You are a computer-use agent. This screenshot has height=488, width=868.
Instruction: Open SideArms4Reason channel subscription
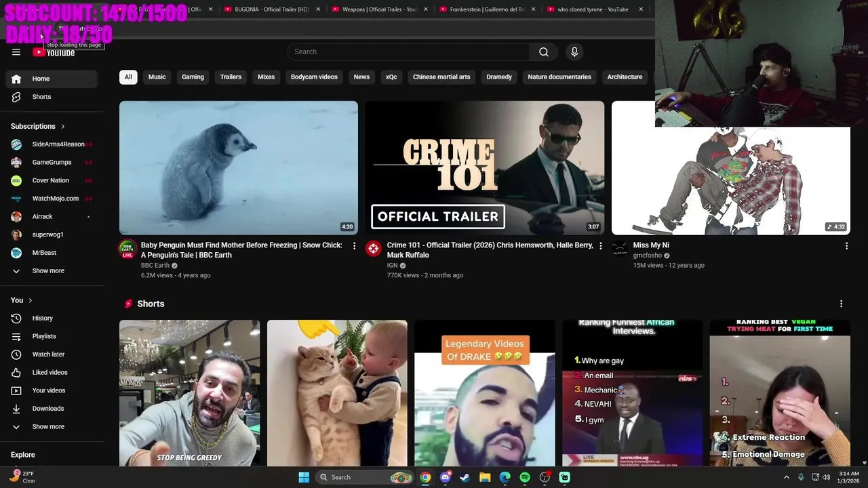(52, 144)
